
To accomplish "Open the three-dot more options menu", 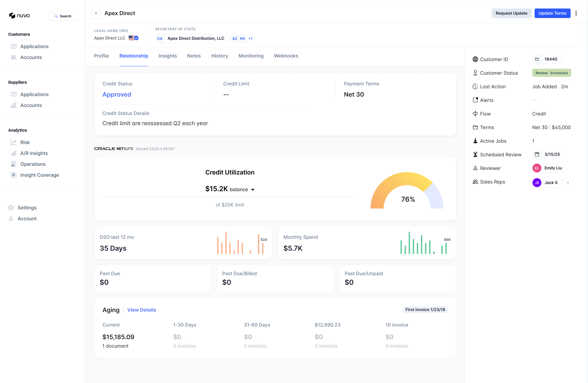I will coord(576,13).
